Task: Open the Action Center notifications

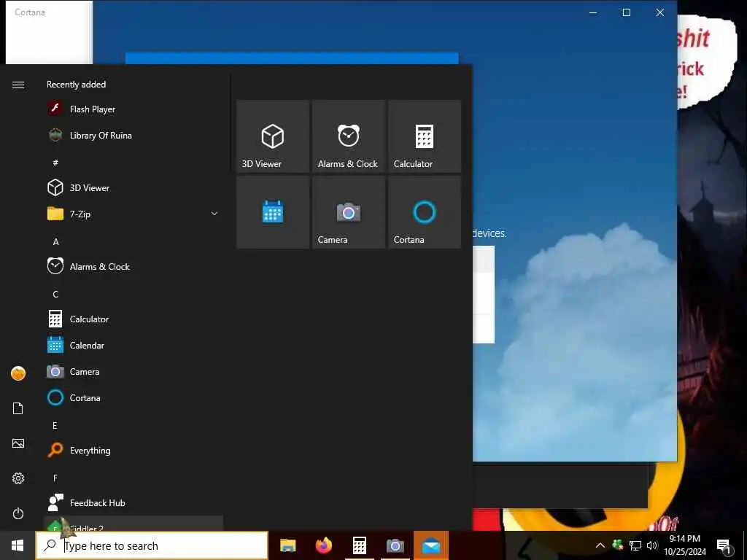Action: (724, 546)
